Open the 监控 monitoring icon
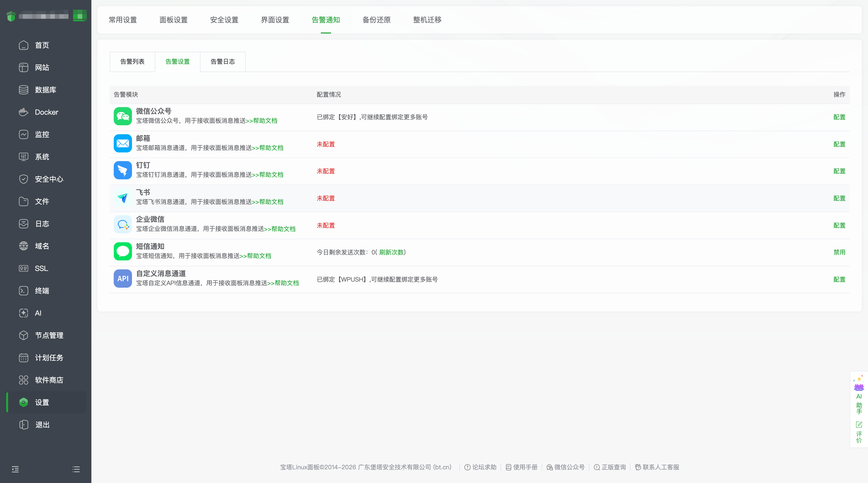This screenshot has width=868, height=483. coord(24,134)
